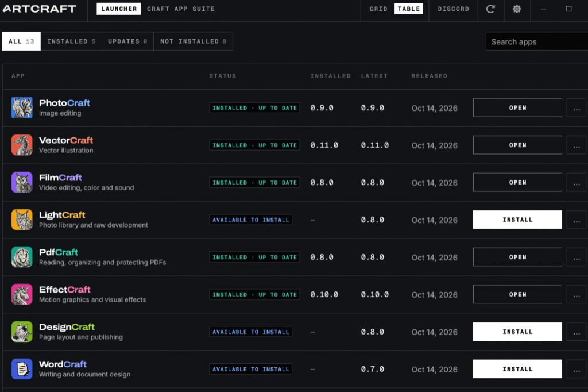This screenshot has height=392, width=588.
Task: Click the FilmCraft owl app icon
Action: click(x=22, y=182)
